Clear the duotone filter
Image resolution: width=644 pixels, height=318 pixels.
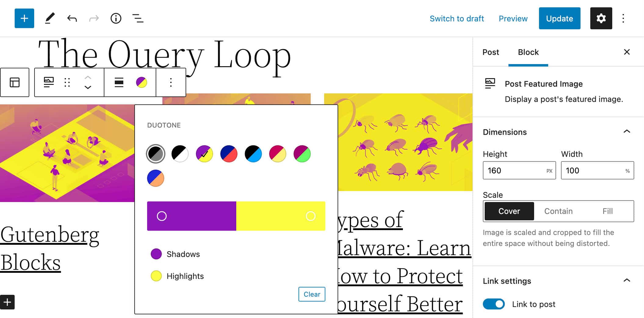click(x=312, y=294)
